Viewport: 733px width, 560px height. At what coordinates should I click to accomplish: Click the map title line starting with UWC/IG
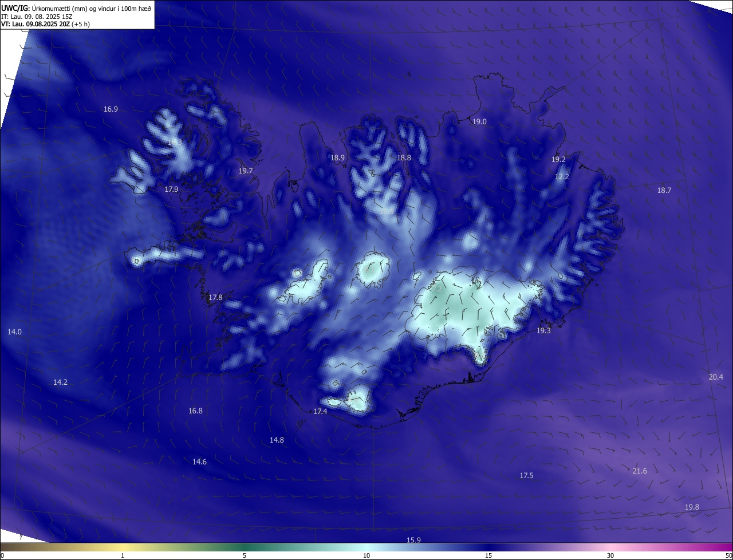[x=76, y=8]
